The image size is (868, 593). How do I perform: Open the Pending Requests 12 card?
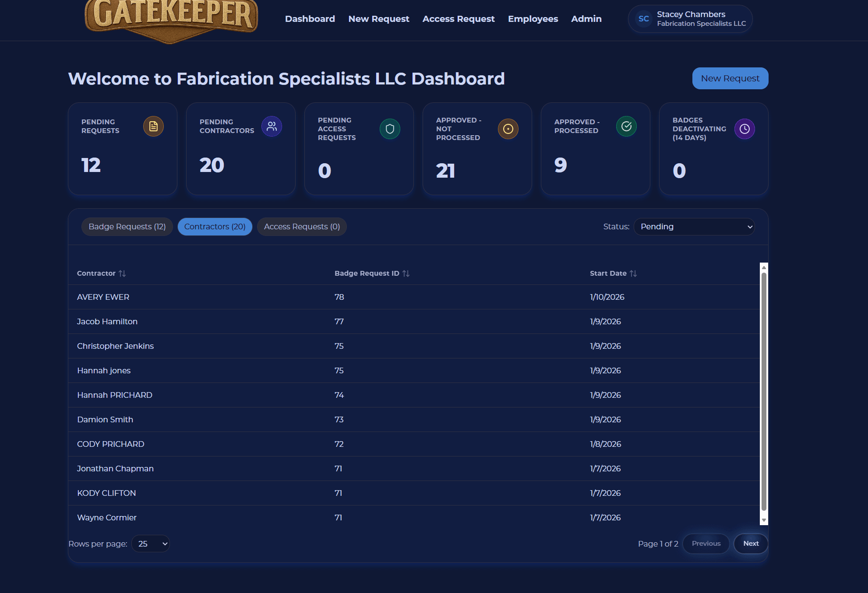[x=123, y=149]
